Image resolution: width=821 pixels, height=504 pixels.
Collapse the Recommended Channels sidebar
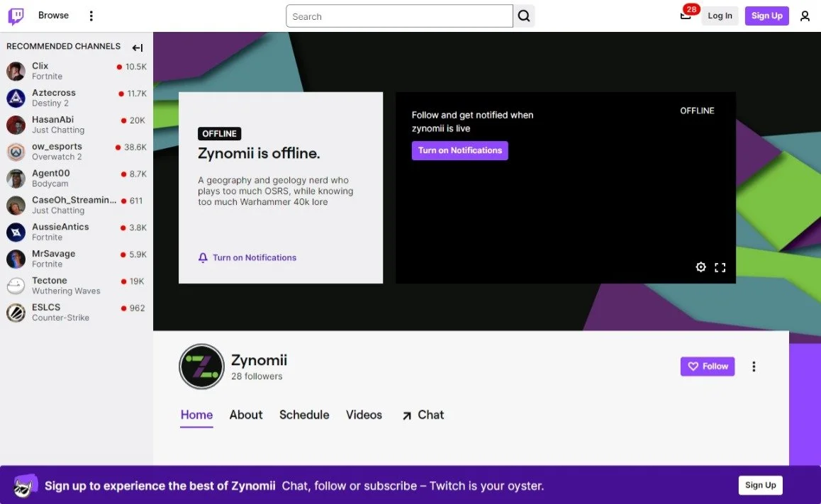(x=138, y=47)
